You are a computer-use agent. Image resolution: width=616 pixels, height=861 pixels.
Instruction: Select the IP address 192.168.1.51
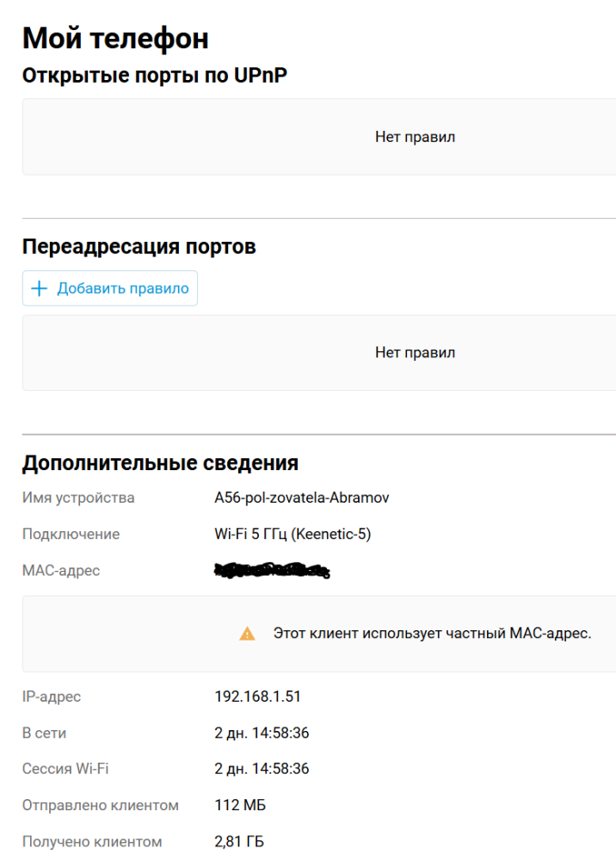[257, 697]
